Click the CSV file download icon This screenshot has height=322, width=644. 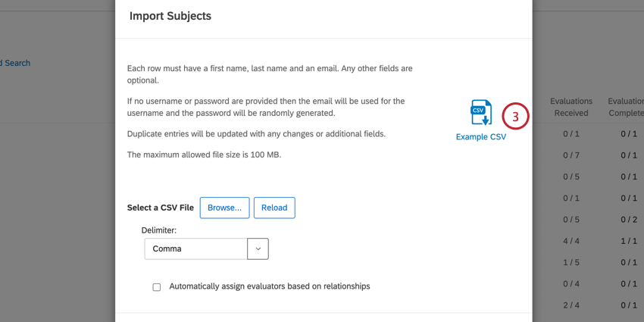click(x=481, y=112)
